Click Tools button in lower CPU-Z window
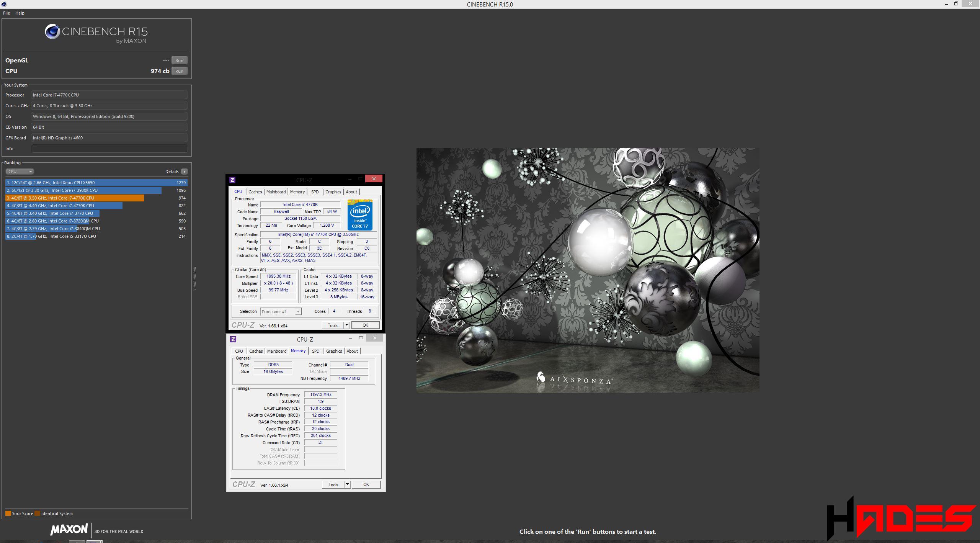Image resolution: width=980 pixels, height=543 pixels. point(333,485)
